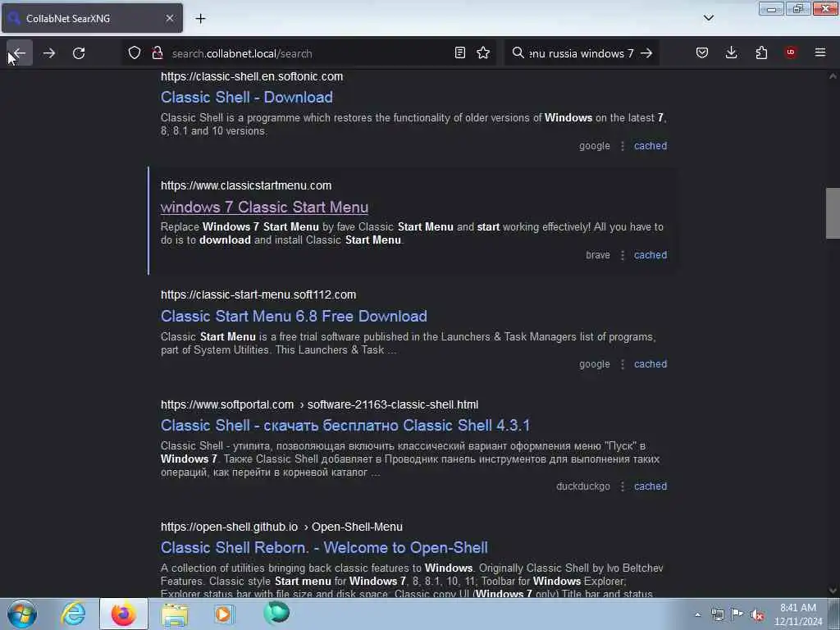Open the Extensions puzzle icon
Viewport: 840px width, 630px height.
[x=761, y=52]
